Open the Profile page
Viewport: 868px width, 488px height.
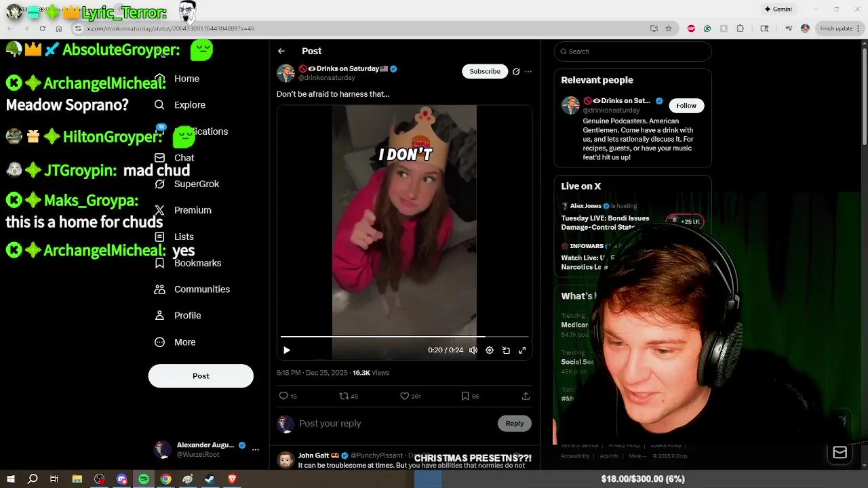pos(178,316)
